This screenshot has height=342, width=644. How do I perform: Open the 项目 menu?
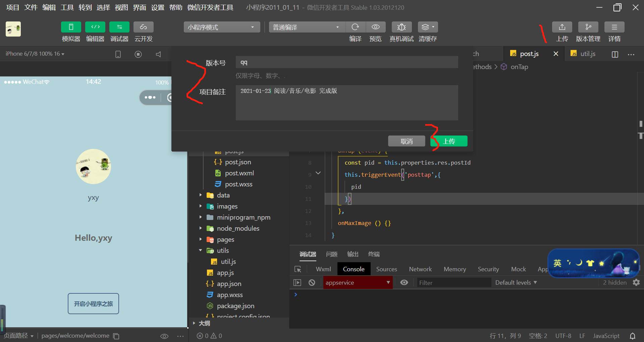13,7
